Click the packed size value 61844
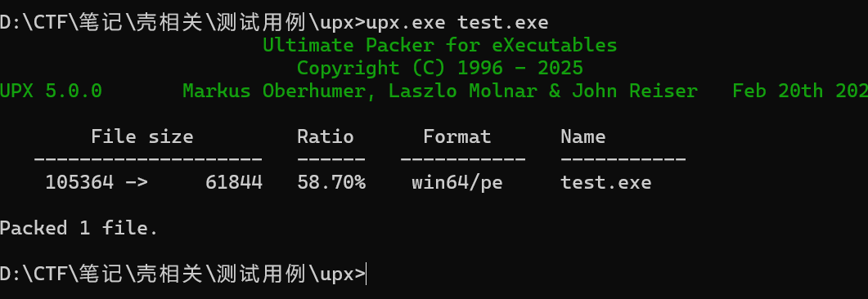This screenshot has height=299, width=868. [234, 182]
